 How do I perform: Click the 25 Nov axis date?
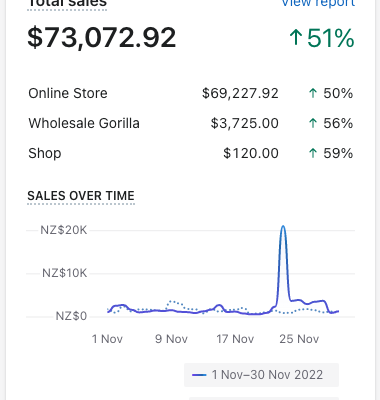299,339
